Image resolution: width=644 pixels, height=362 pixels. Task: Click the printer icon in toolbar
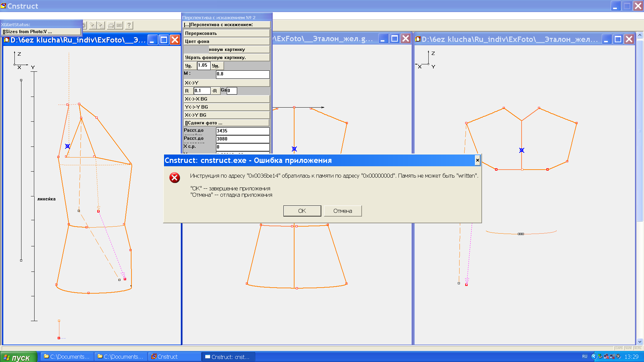click(x=111, y=25)
